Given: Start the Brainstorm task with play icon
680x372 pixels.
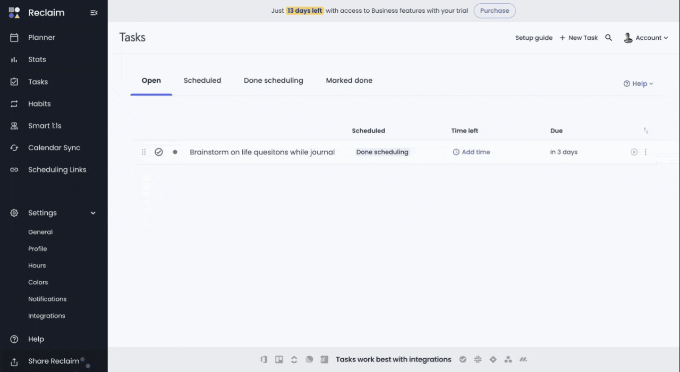Looking at the screenshot, I should [634, 152].
